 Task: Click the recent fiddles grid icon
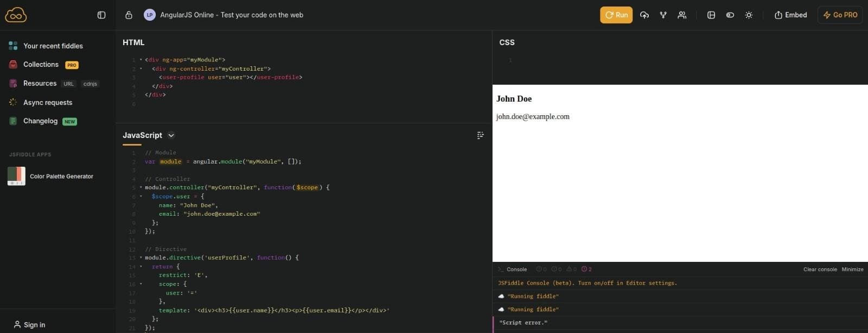13,46
